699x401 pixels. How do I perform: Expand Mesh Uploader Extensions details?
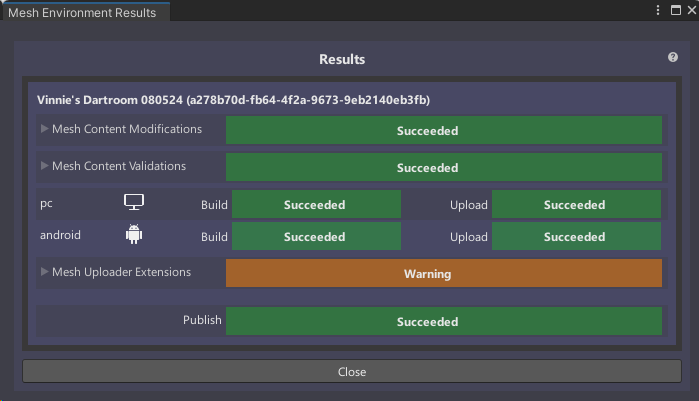pyautogui.click(x=45, y=272)
